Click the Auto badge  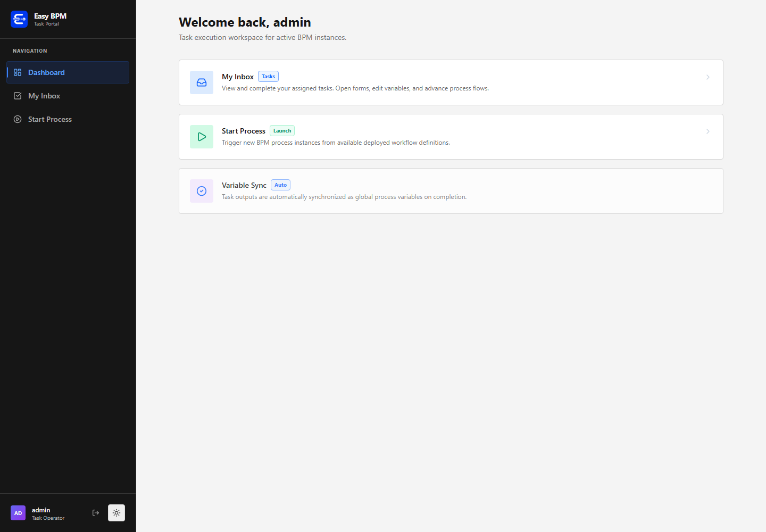(x=281, y=185)
